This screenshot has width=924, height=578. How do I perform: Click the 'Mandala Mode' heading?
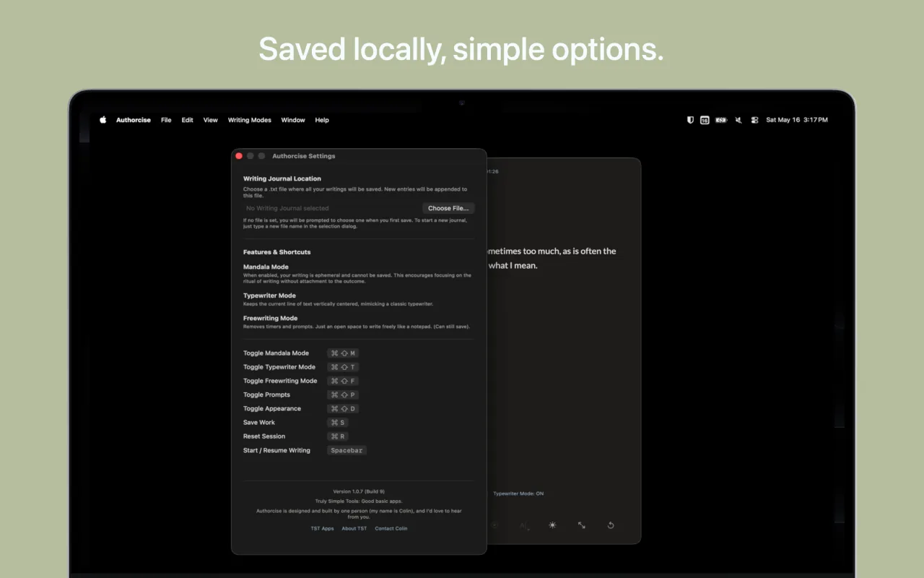[266, 267]
